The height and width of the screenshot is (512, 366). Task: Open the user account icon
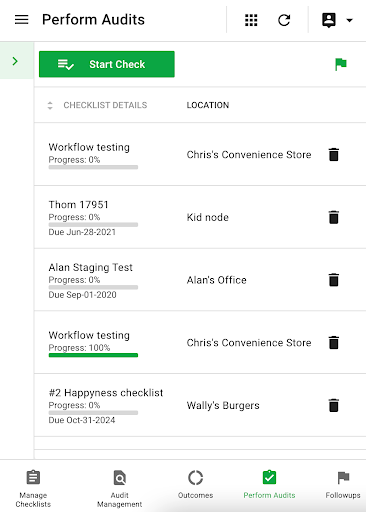(329, 20)
